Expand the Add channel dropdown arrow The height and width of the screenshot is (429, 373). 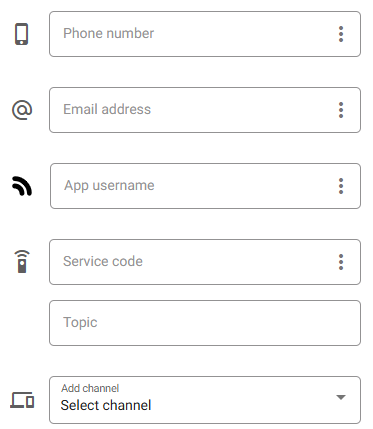click(x=341, y=397)
